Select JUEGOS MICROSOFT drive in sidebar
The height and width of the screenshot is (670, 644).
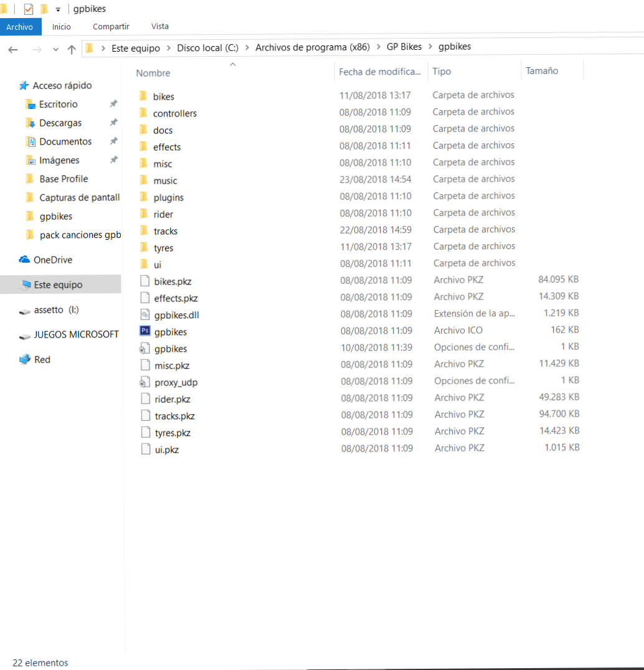click(76, 334)
